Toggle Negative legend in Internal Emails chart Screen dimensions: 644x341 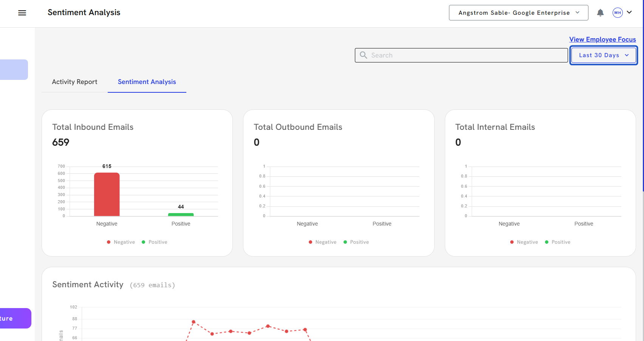tap(524, 242)
